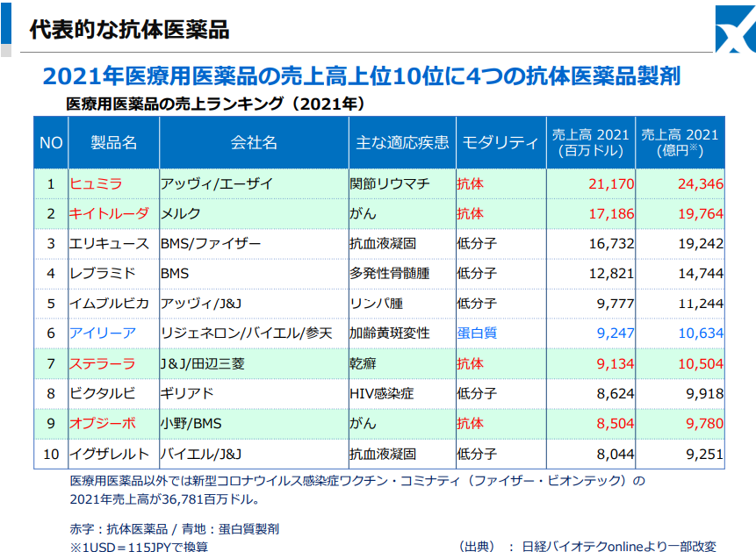Click indication cell 加齢黄斑変性
This screenshot has width=756, height=552.
click(390, 333)
